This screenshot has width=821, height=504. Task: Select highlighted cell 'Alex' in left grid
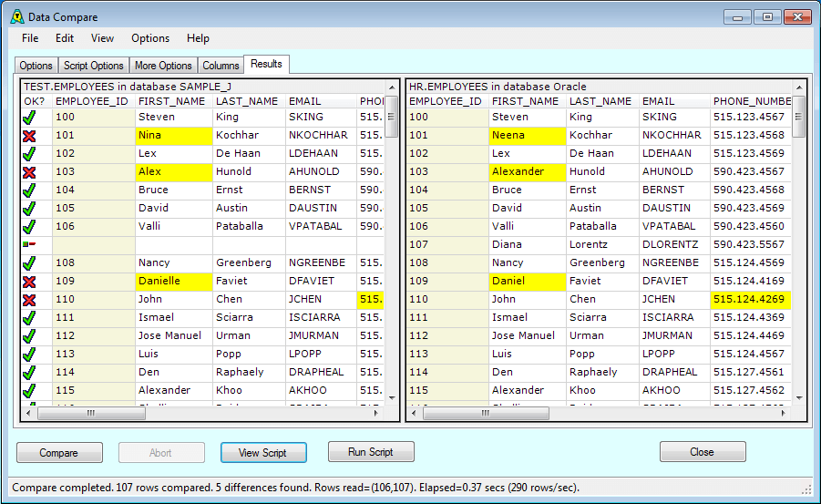point(174,172)
